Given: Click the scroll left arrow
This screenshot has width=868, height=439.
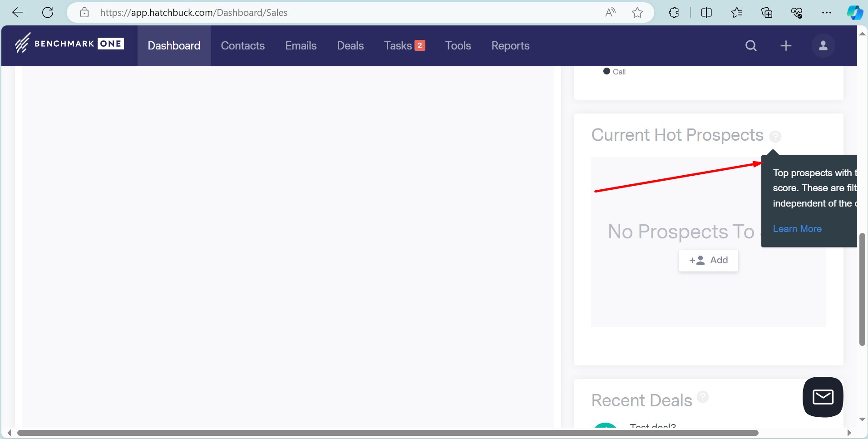Looking at the screenshot, I should pyautogui.click(x=9, y=433).
